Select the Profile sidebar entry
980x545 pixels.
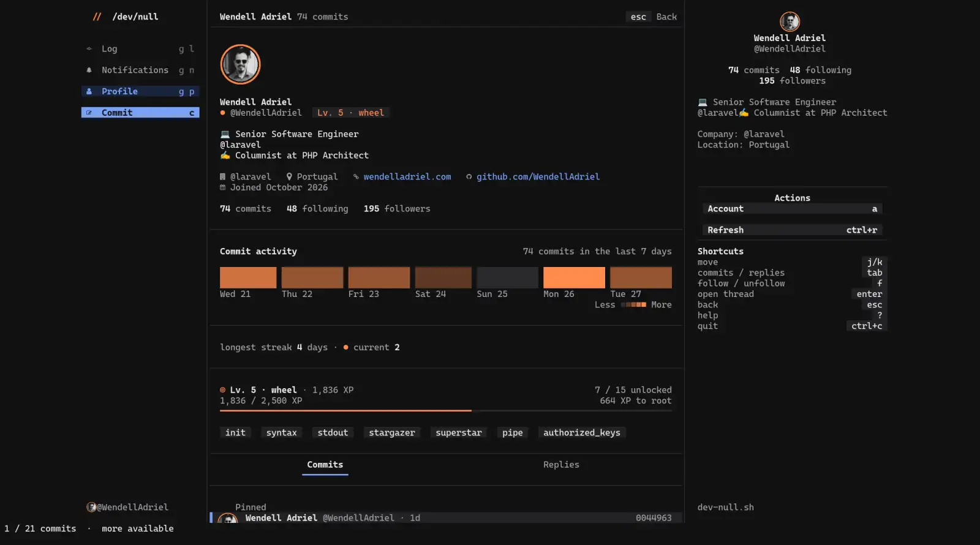(140, 91)
